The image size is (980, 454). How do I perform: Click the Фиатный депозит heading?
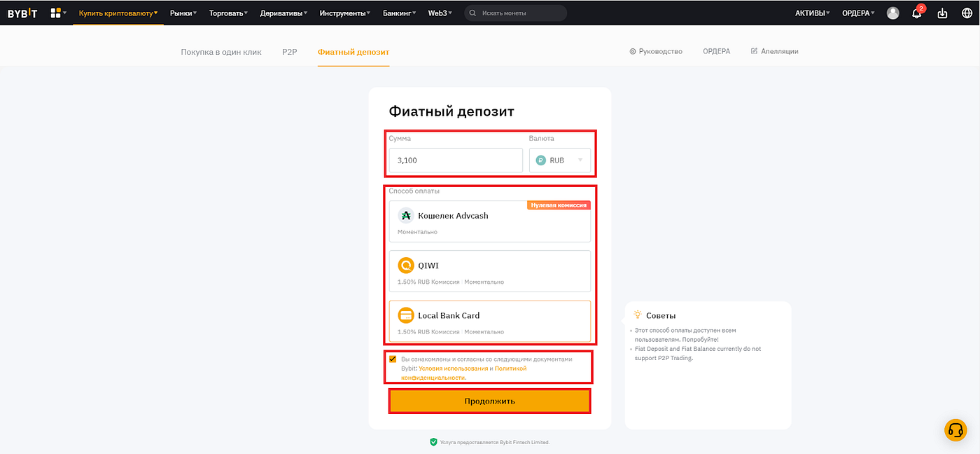click(451, 111)
